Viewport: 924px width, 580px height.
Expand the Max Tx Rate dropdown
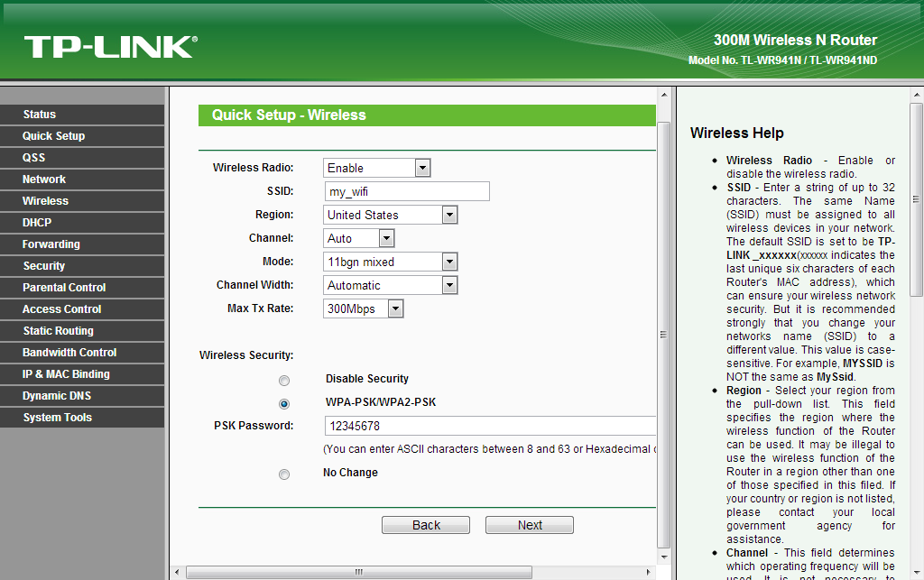point(363,308)
